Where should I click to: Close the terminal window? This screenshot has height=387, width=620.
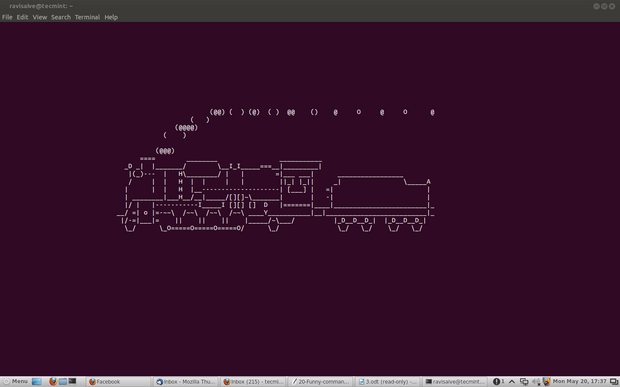click(x=612, y=6)
